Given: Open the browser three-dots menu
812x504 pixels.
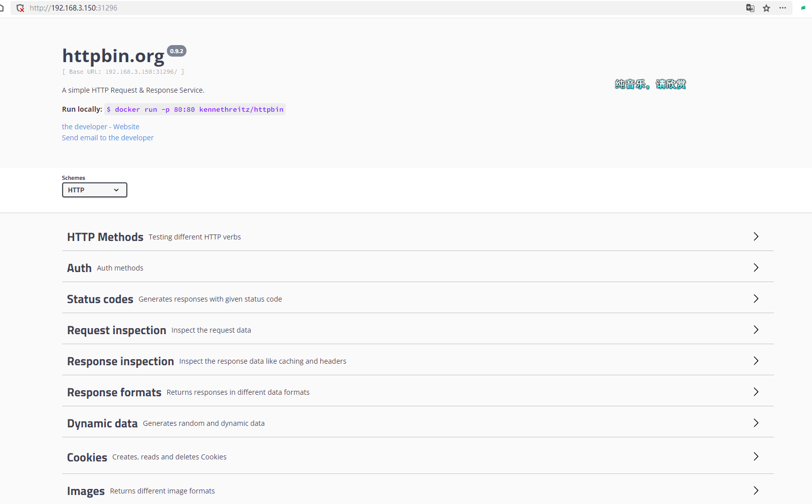Looking at the screenshot, I should (782, 8).
